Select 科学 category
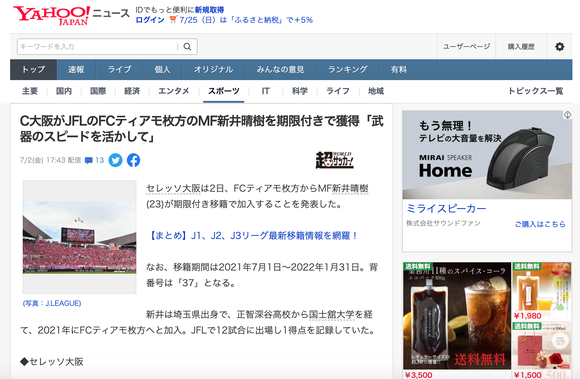Viewport: 580px width, 379px height. [300, 91]
